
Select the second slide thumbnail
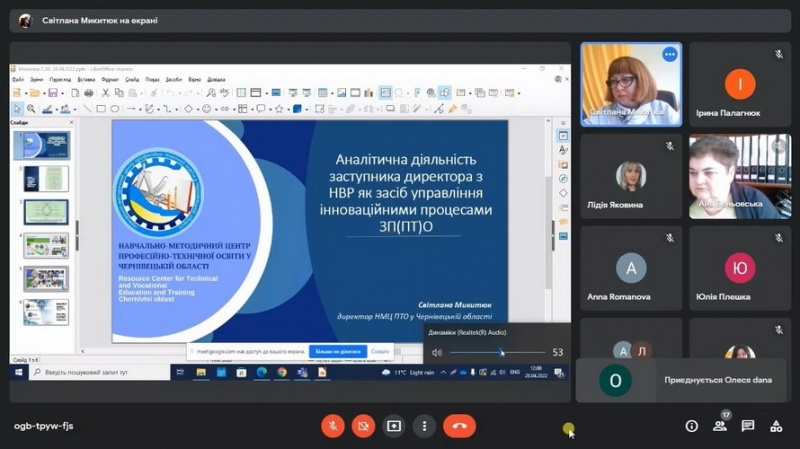pos(46,179)
